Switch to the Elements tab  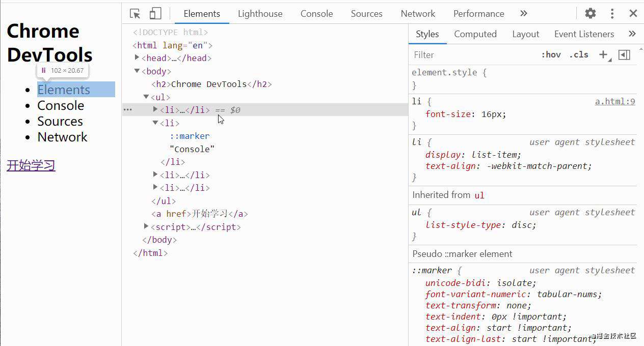pos(202,14)
